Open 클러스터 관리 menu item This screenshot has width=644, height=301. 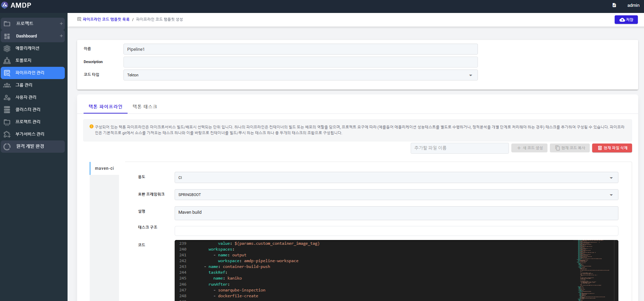(x=33, y=110)
